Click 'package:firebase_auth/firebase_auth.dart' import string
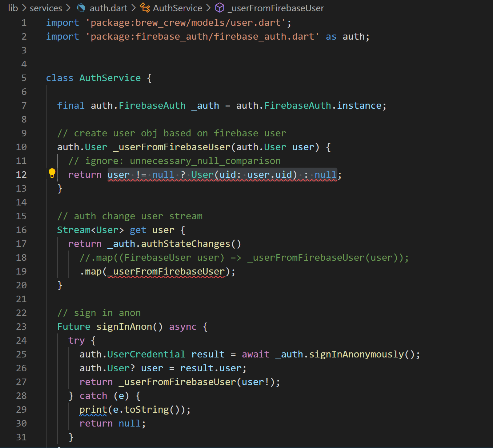The height and width of the screenshot is (448, 493). coord(202,36)
